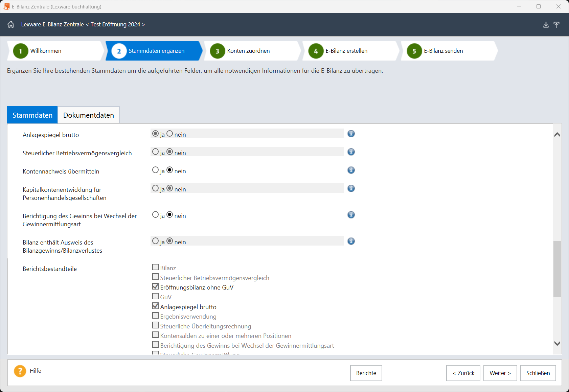Screen dimensions: 569x392
Task: Select 'ja' for Bilanz enthält Ausweis des Bilanzgewinns
Action: [155, 241]
